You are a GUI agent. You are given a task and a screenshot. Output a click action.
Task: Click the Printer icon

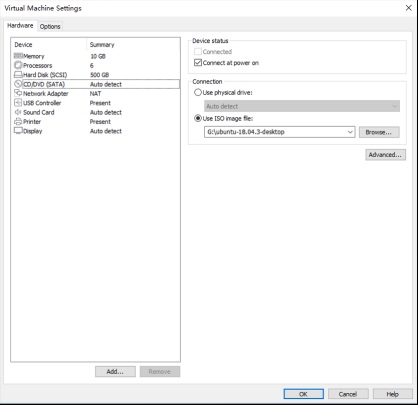coord(18,121)
